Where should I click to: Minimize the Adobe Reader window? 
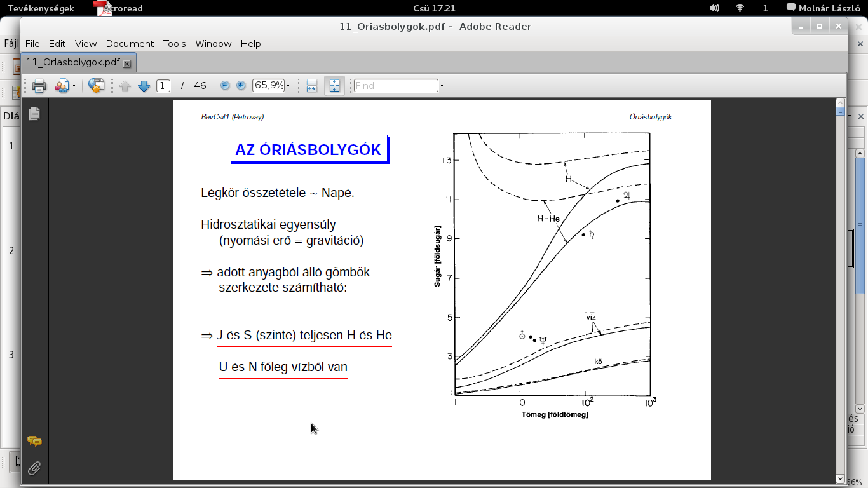coord(801,26)
